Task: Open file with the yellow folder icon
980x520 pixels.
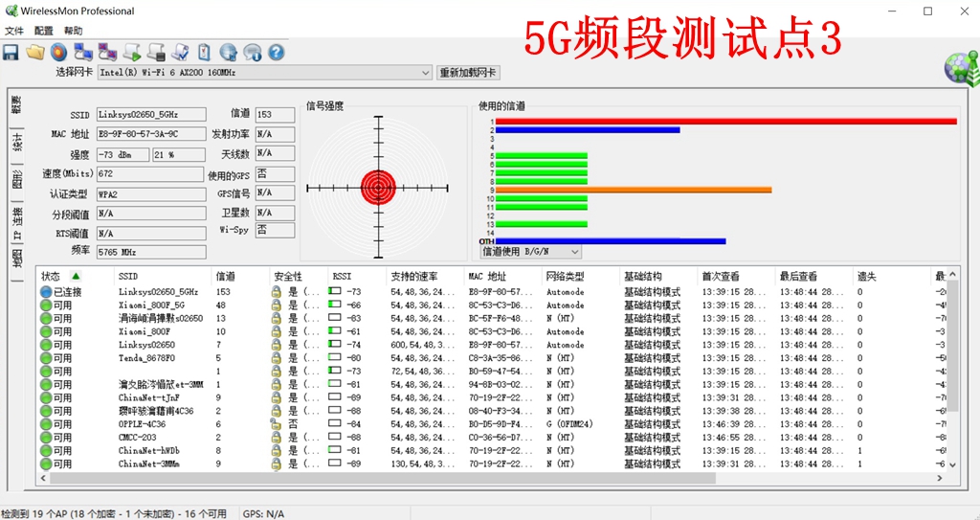Action: pos(35,52)
